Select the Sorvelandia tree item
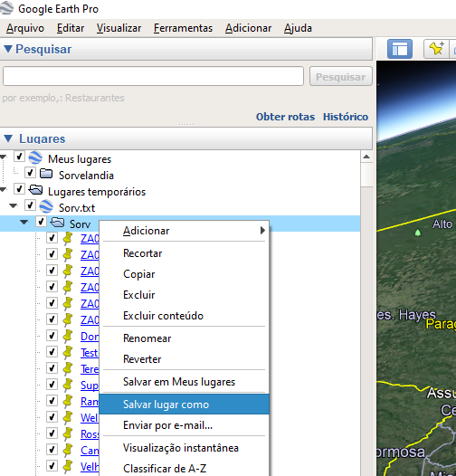Screen dimensions: 456x476 tap(86, 176)
